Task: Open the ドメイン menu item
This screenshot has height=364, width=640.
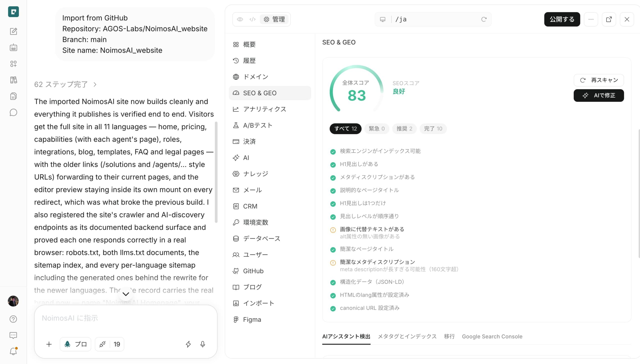Action: [270, 77]
